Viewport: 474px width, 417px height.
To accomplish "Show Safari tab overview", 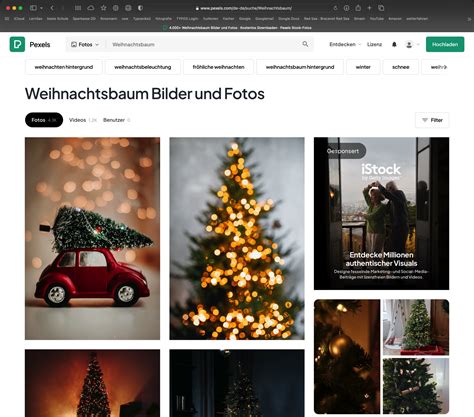I will tap(381, 8).
